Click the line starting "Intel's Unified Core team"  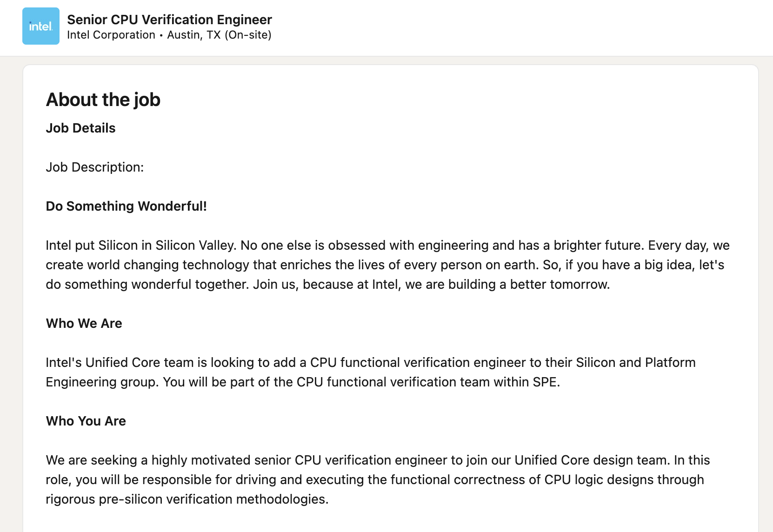tap(370, 362)
